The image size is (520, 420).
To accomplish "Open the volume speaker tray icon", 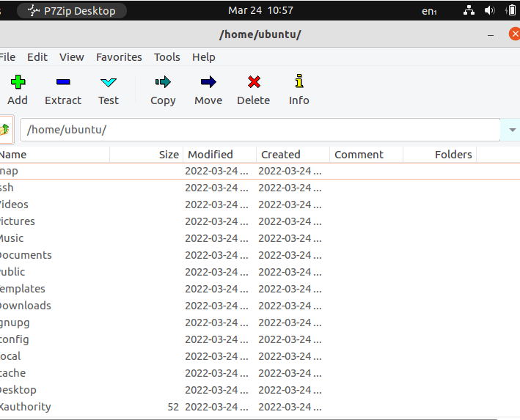I will (489, 10).
